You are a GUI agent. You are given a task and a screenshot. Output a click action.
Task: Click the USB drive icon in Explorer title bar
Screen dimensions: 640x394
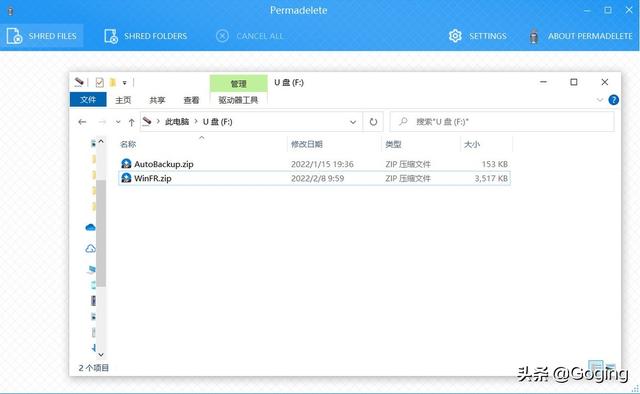[79, 82]
